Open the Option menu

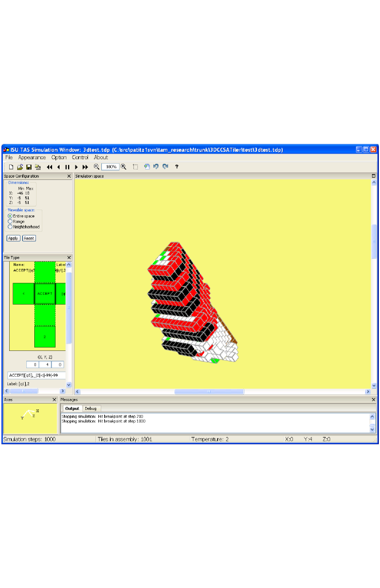click(x=59, y=157)
